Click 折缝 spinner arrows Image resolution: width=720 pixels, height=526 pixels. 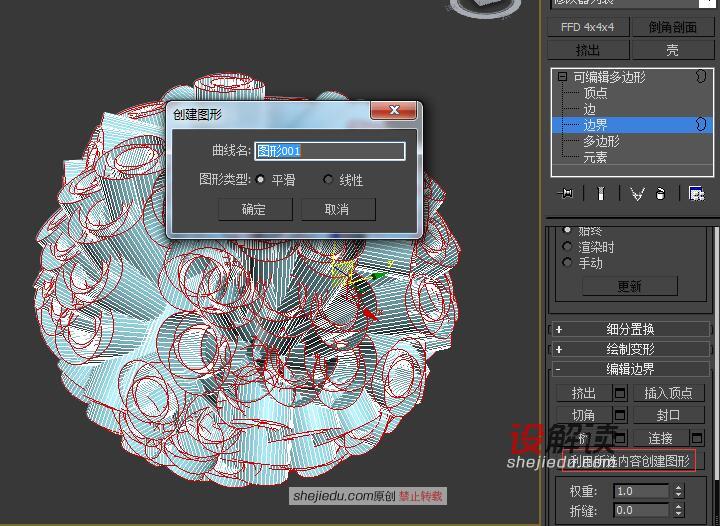point(679,510)
